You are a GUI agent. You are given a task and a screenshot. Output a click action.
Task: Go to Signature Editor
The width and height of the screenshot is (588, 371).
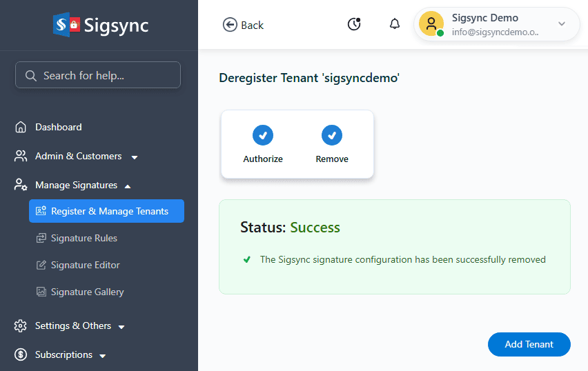pyautogui.click(x=85, y=265)
